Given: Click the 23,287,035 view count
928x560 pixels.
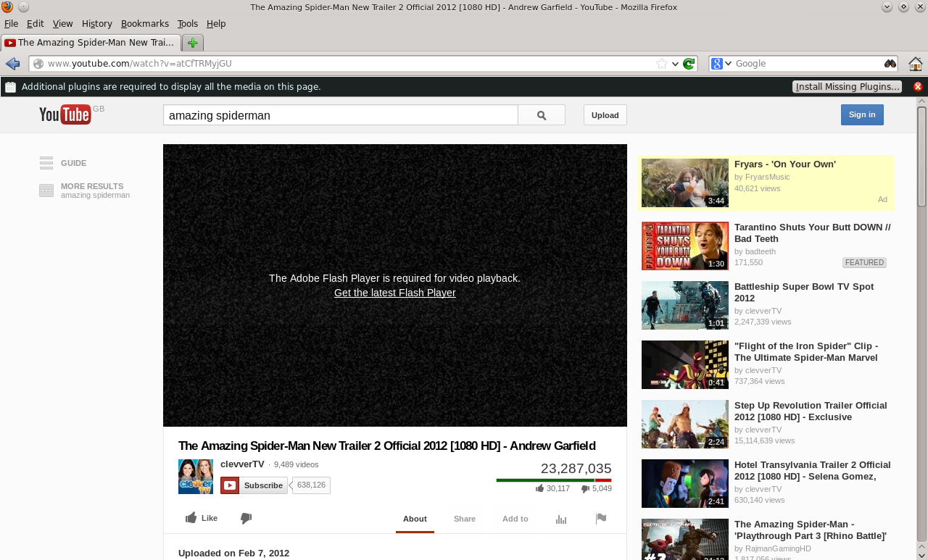Looking at the screenshot, I should click(x=576, y=468).
